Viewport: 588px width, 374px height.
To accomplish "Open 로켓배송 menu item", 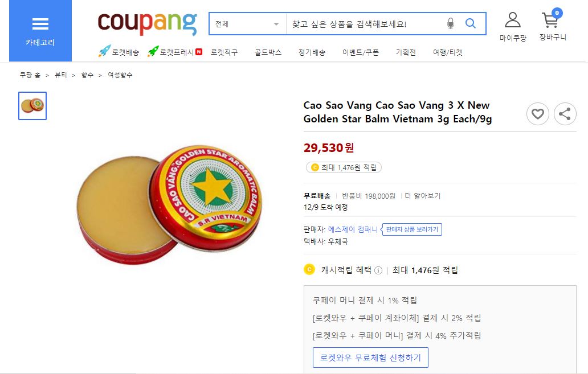I will [x=119, y=52].
